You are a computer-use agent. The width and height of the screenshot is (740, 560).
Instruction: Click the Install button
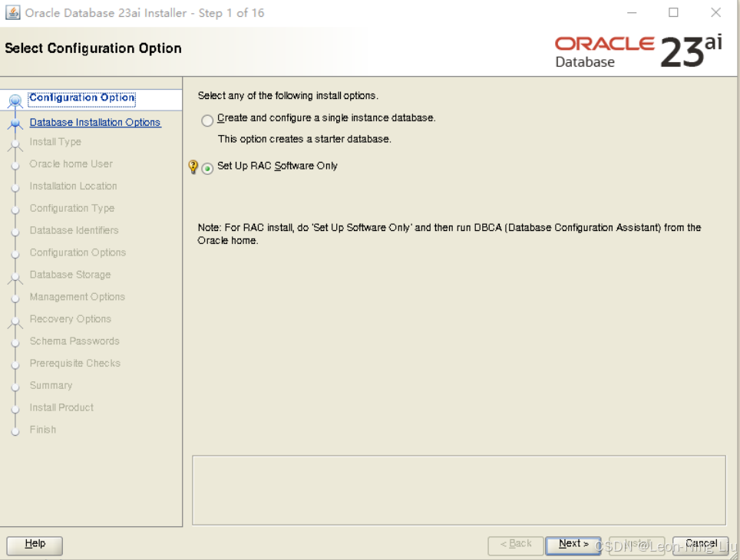[x=637, y=545]
